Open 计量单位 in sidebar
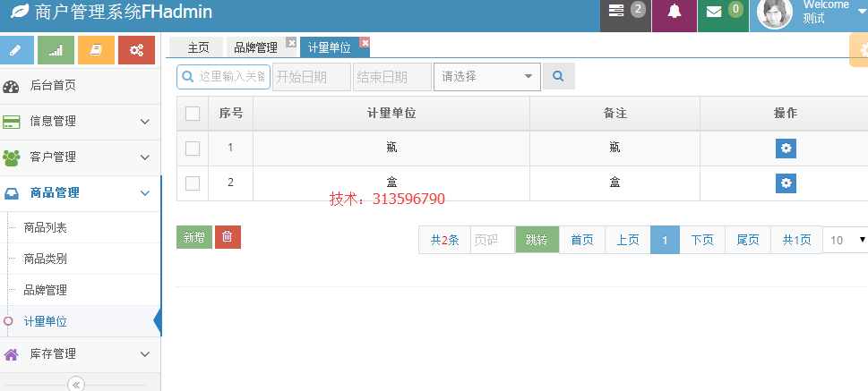This screenshot has height=391, width=868. pos(46,321)
